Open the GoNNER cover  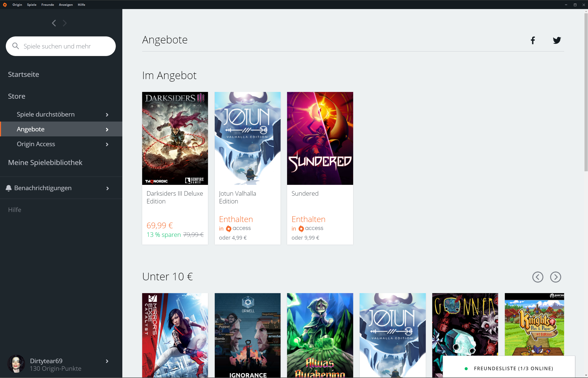pos(465,324)
